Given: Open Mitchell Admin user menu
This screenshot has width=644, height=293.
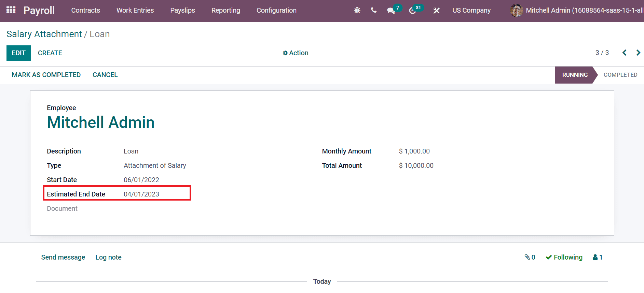Looking at the screenshot, I should [577, 10].
